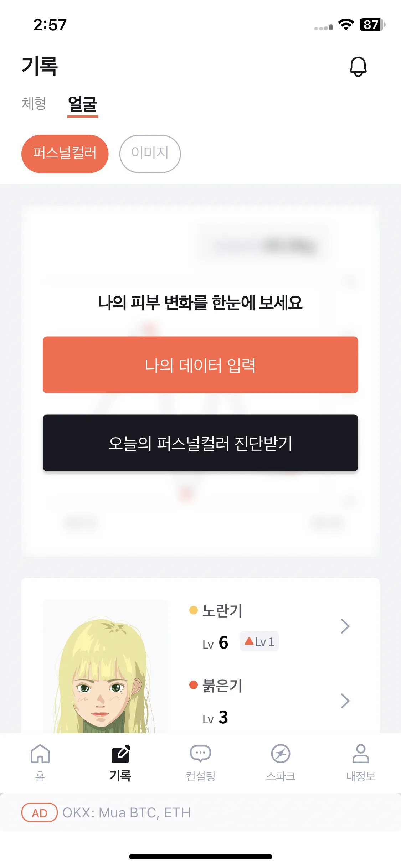Switch to the 얼굴 tab
Viewport: 401px width, 868px height.
(83, 104)
